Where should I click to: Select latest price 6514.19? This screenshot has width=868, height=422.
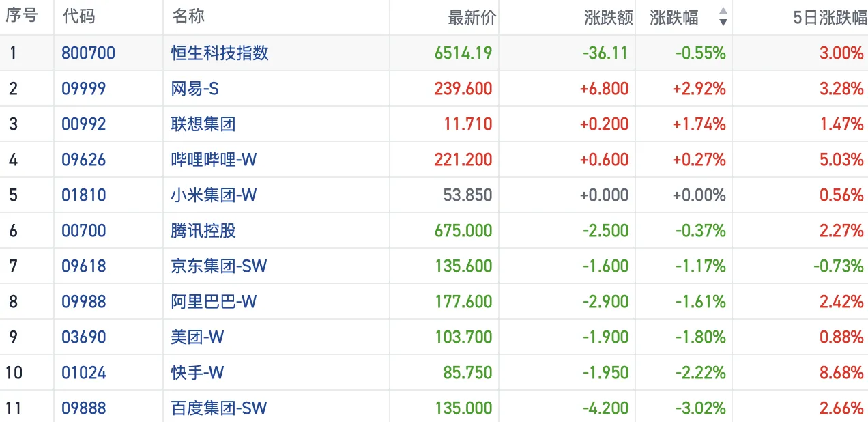click(x=463, y=53)
